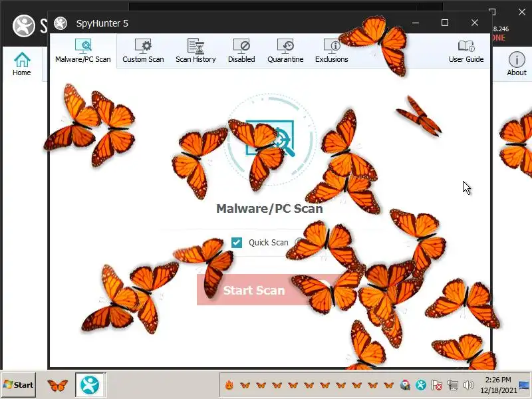Minimize the SpyHunter 5 window
The image size is (532, 399).
(x=415, y=23)
